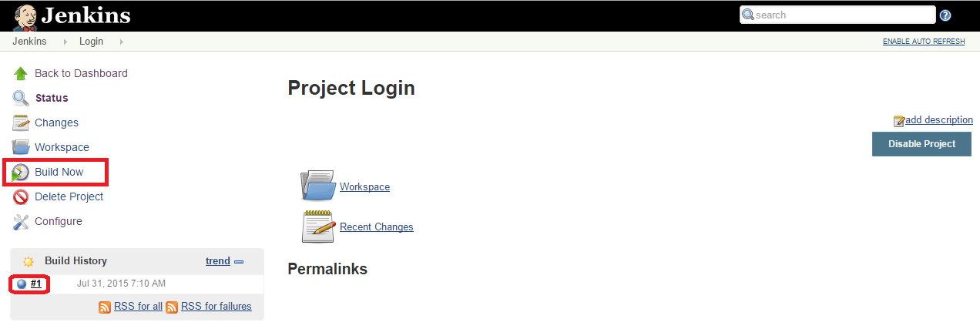Screen dimensions: 980x329
Task: Click the Delete Project red prohibited icon
Action: click(x=21, y=197)
